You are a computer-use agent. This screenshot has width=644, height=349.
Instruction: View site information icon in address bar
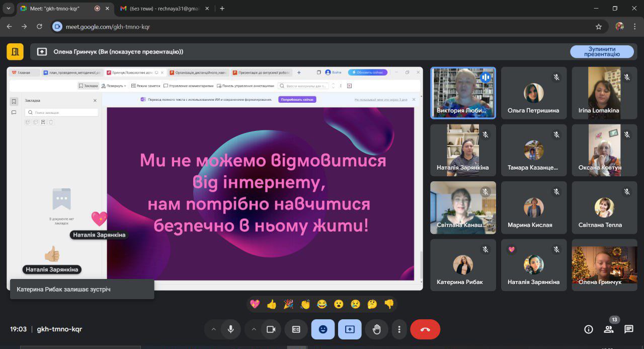57,27
